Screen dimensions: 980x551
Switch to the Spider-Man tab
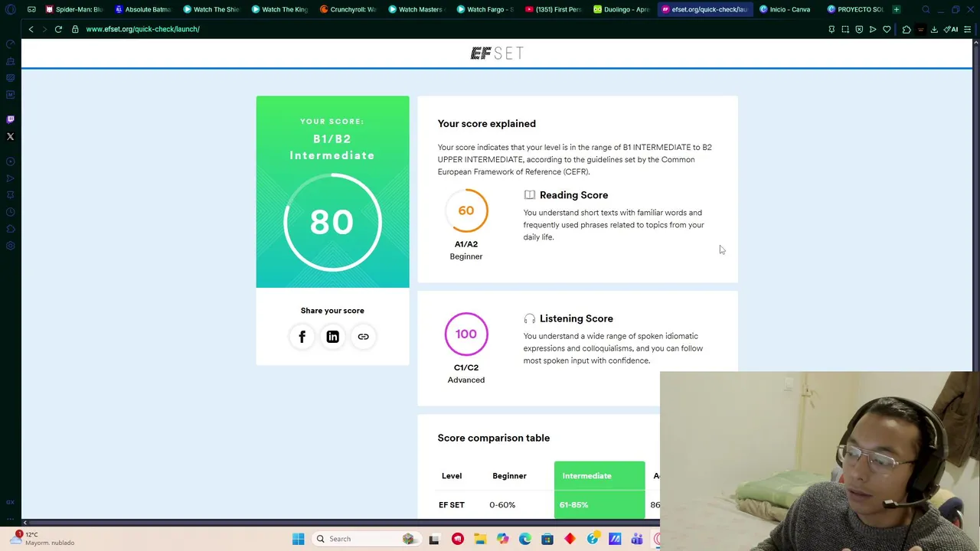[x=73, y=9]
